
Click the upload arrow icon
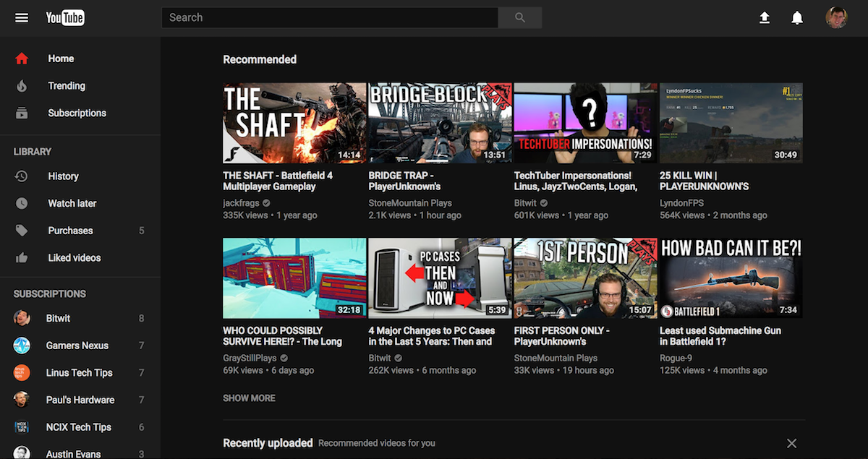[765, 17]
